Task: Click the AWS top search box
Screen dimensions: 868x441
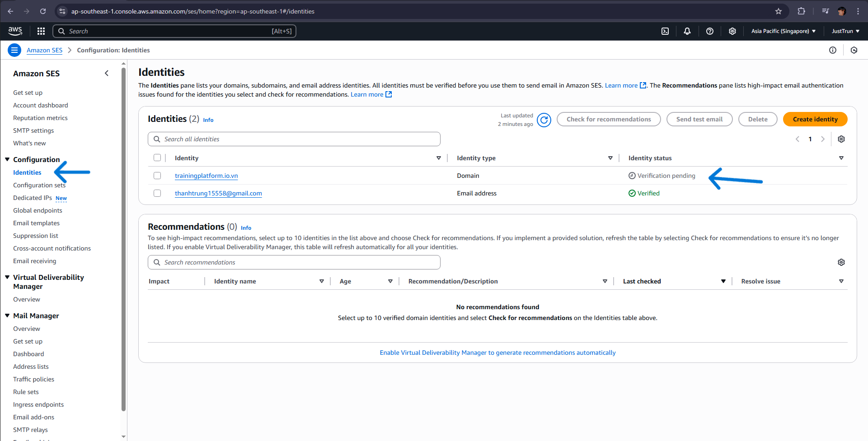Action: coord(174,31)
